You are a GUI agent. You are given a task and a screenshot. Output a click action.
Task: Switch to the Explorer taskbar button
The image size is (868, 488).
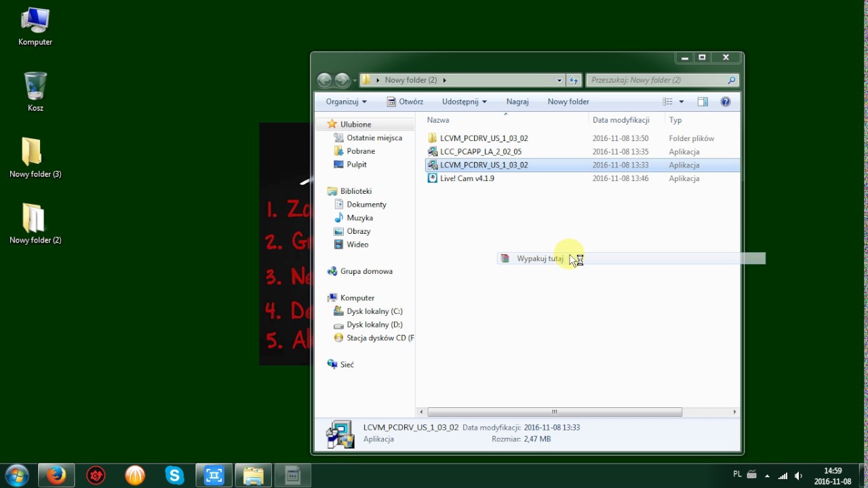tap(253, 475)
